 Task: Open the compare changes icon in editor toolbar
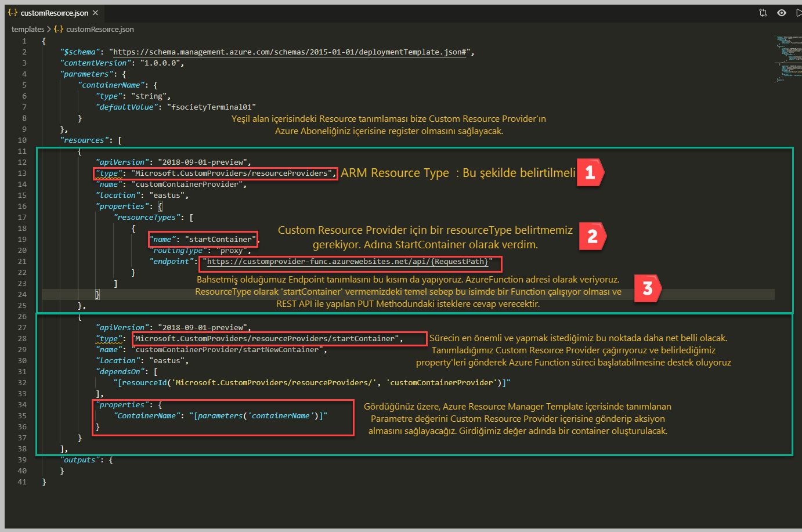coord(763,13)
